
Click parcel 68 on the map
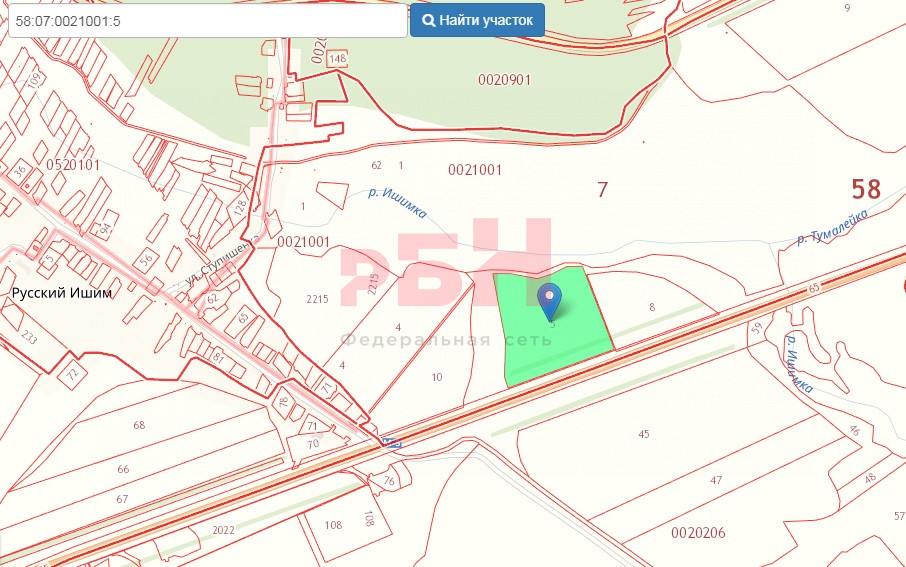(139, 426)
